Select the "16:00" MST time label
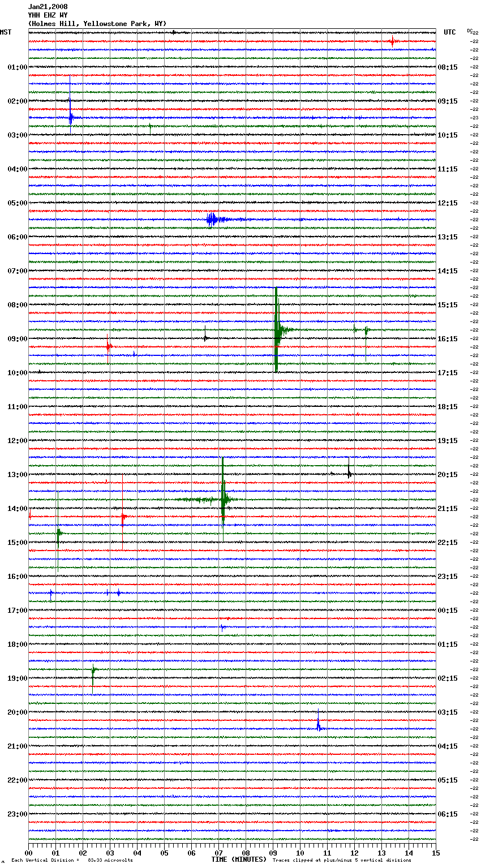481x868 pixels. [x=18, y=577]
